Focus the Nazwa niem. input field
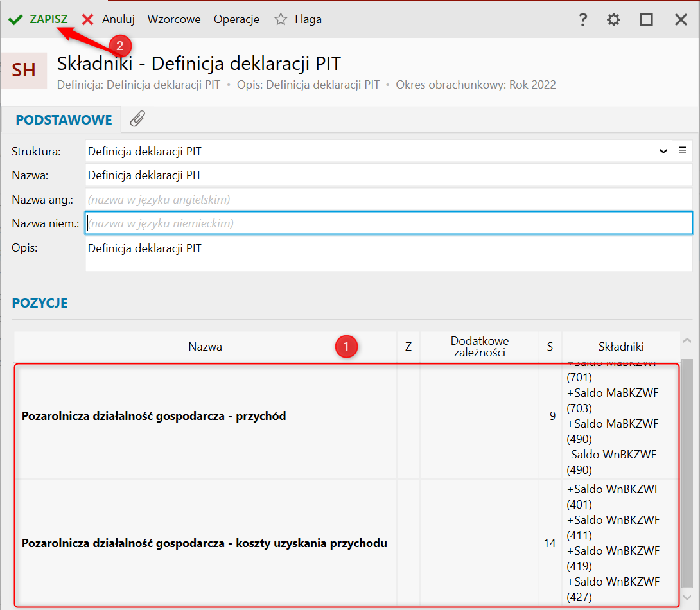The height and width of the screenshot is (610, 700). [389, 223]
